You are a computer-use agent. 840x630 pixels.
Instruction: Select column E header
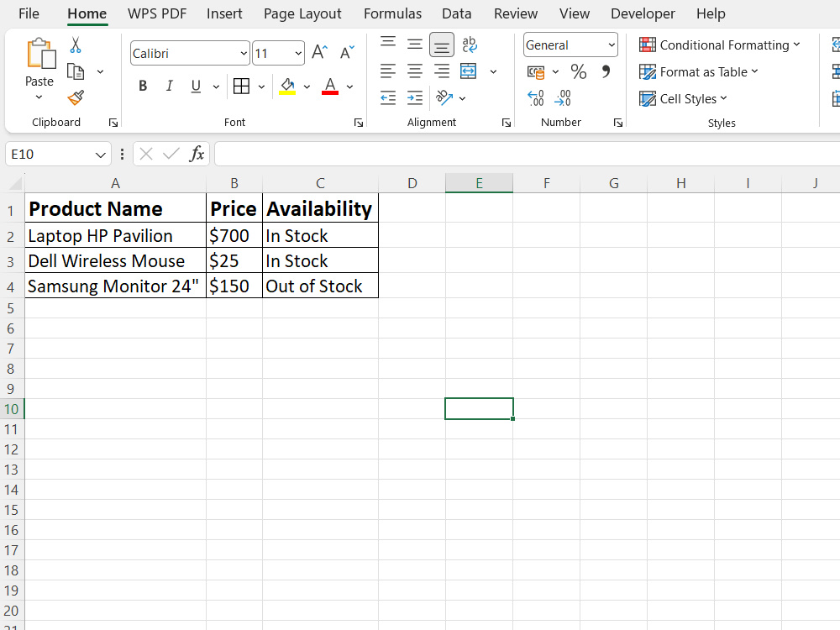click(x=479, y=183)
